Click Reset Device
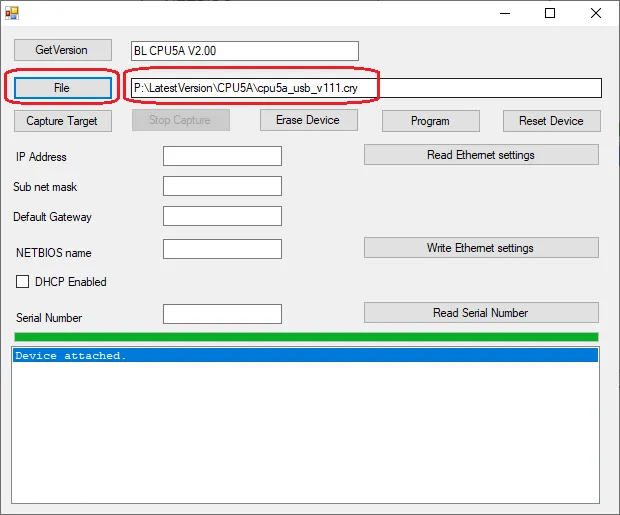The image size is (620, 515). pos(552,121)
